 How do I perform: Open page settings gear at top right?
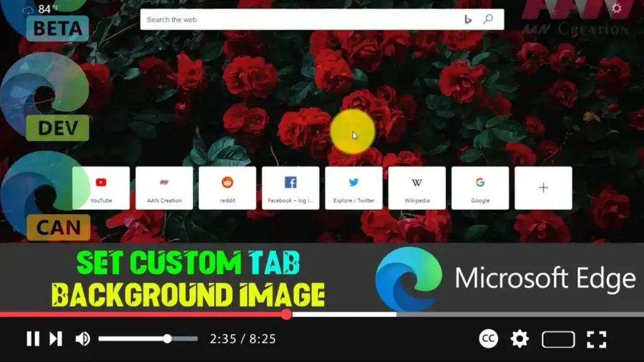[x=616, y=8]
